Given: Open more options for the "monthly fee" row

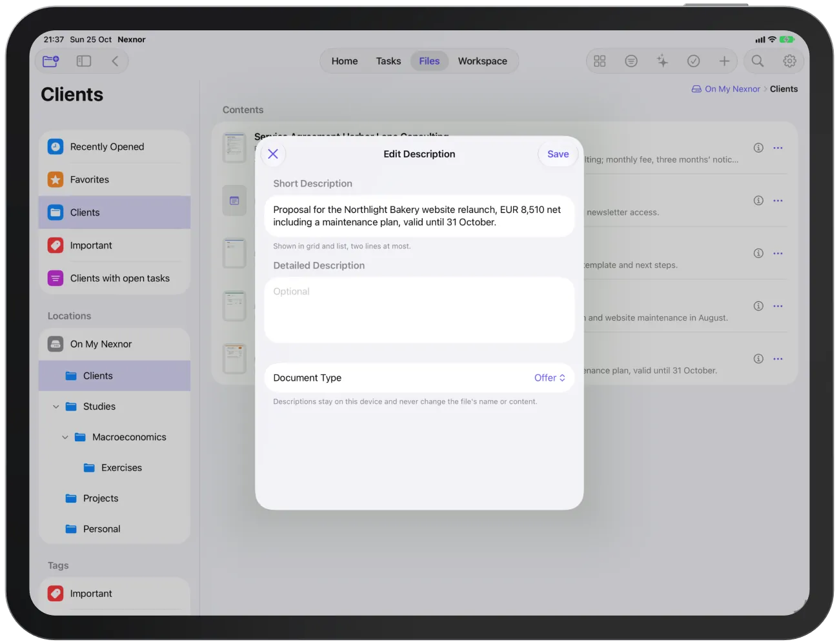Looking at the screenshot, I should 778,148.
